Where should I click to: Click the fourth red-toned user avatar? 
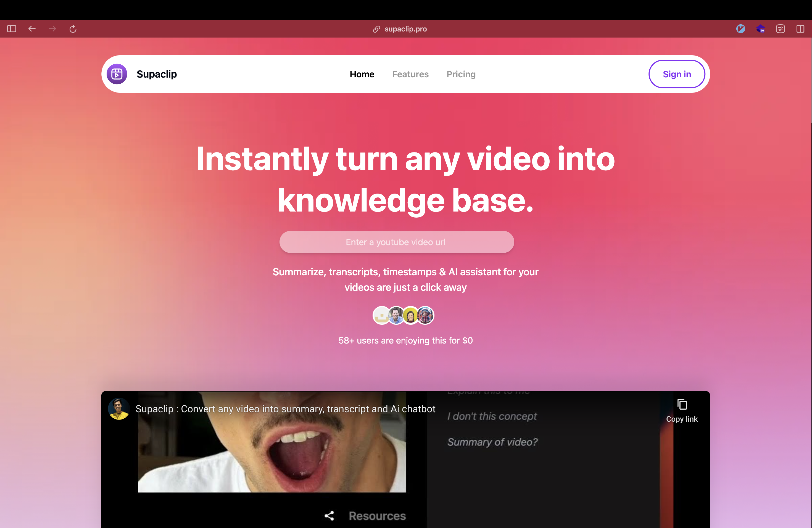click(x=425, y=316)
